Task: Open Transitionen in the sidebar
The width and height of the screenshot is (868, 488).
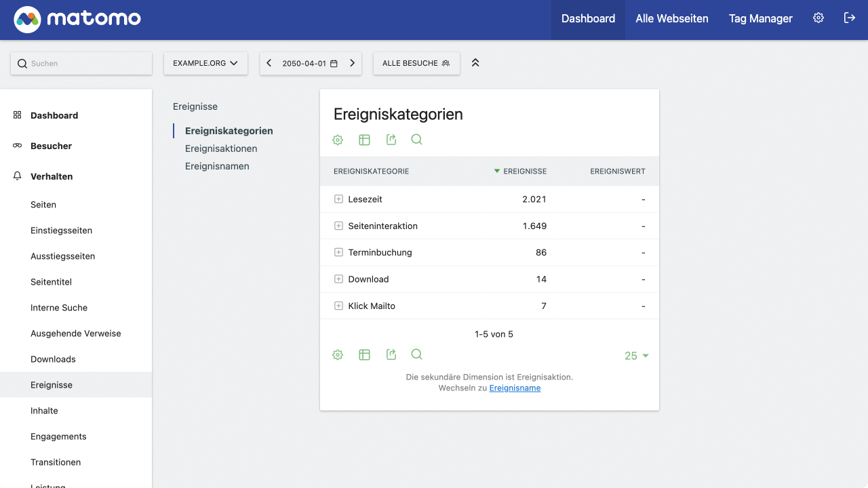Action: 56,462
